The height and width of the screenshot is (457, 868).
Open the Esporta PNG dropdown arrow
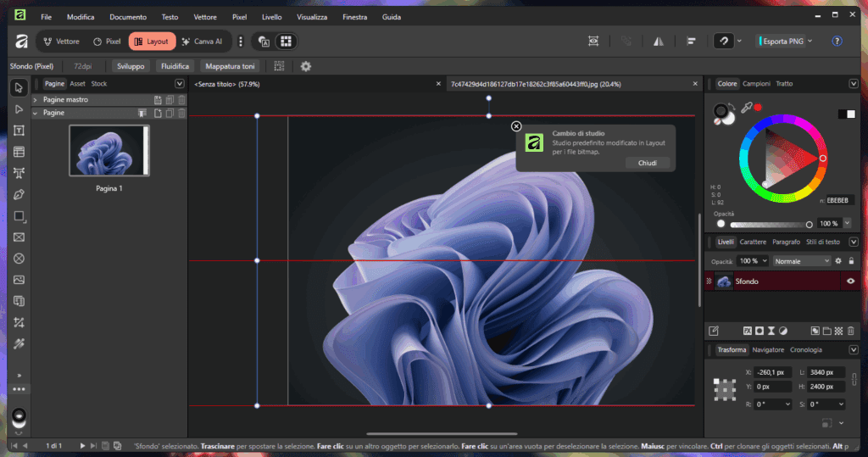click(810, 41)
